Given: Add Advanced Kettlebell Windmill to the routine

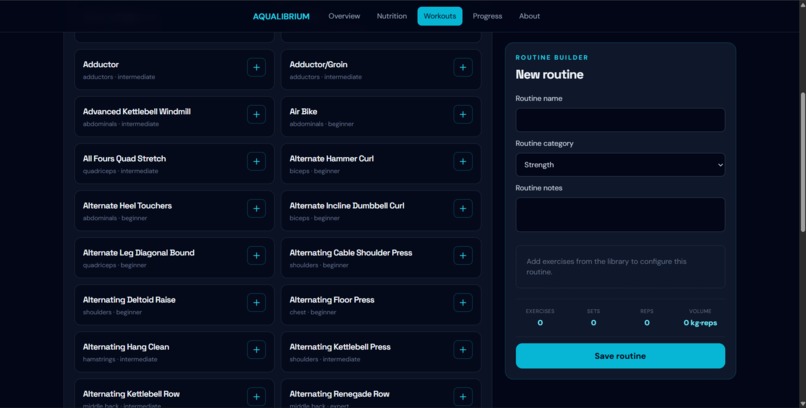Looking at the screenshot, I should pyautogui.click(x=257, y=114).
